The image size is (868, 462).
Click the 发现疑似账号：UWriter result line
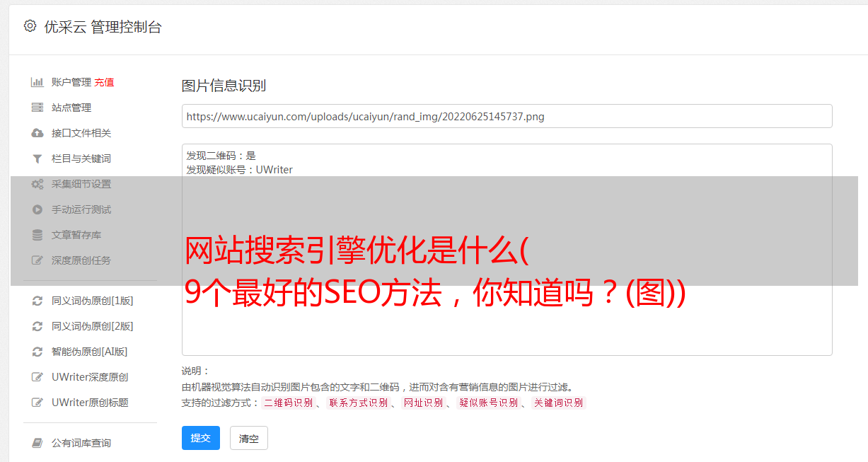click(x=240, y=170)
